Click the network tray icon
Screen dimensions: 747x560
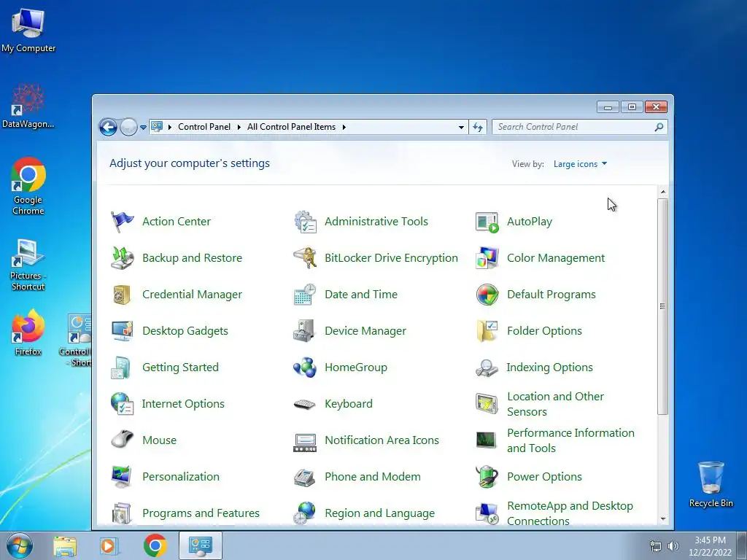656,546
